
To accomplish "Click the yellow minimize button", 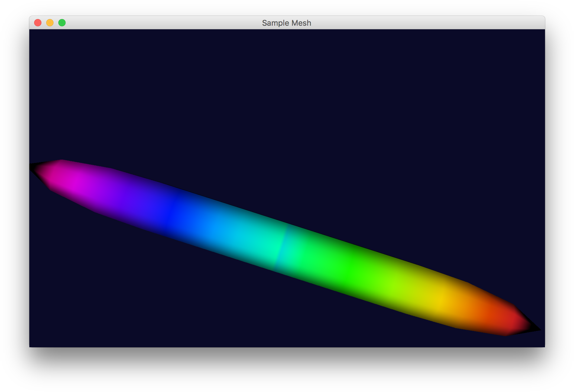I will coord(50,22).
